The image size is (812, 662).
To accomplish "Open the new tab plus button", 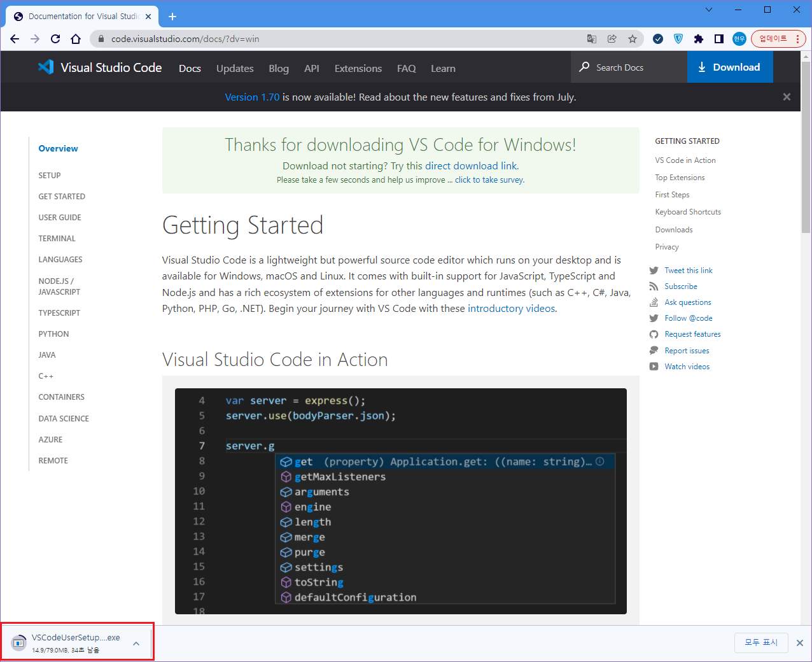I will 172,17.
